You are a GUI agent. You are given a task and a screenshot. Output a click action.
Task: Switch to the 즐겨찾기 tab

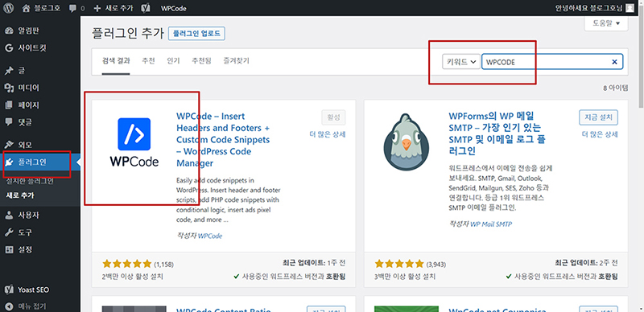(x=236, y=61)
